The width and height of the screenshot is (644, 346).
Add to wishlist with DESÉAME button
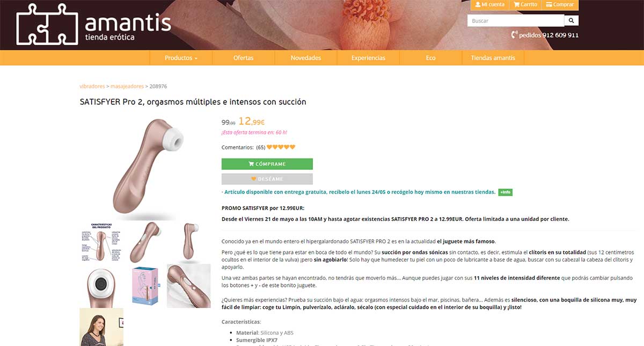267,179
